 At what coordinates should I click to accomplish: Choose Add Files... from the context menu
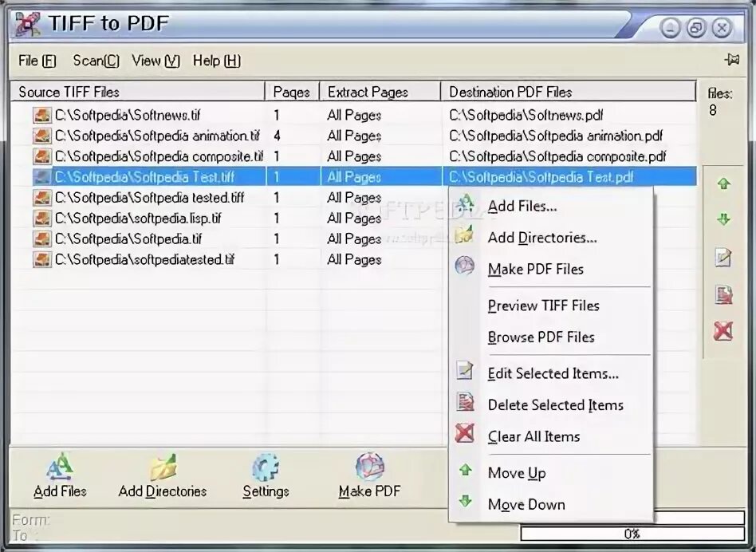tap(550, 207)
